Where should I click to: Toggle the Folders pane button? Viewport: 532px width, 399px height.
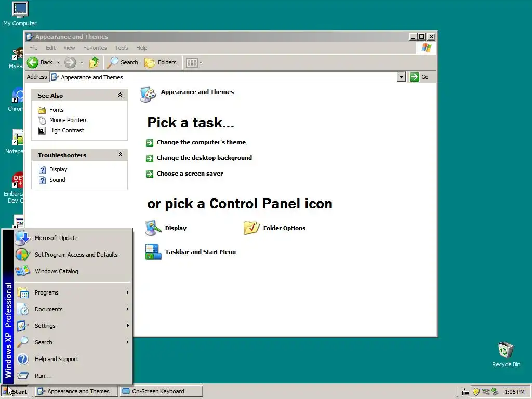[x=161, y=62]
